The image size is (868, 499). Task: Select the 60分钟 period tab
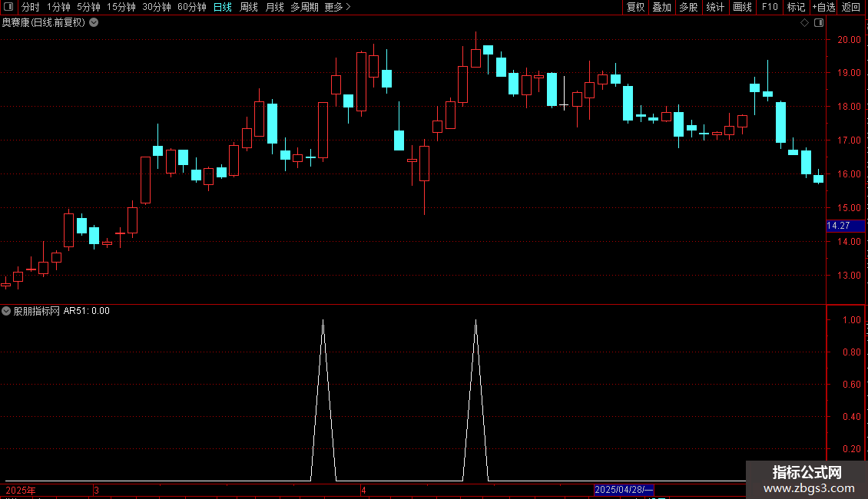tap(192, 7)
